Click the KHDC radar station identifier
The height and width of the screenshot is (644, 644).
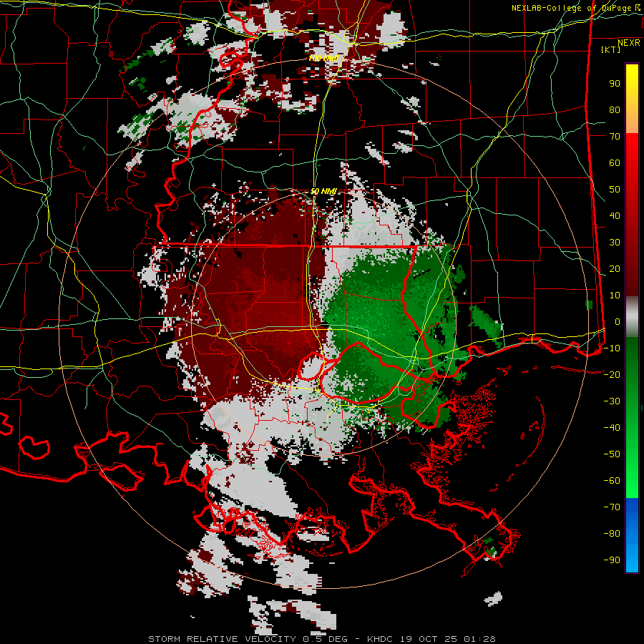379,639
